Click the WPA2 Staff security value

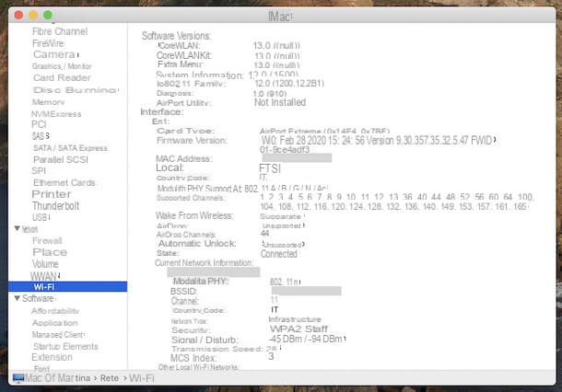[x=299, y=329]
